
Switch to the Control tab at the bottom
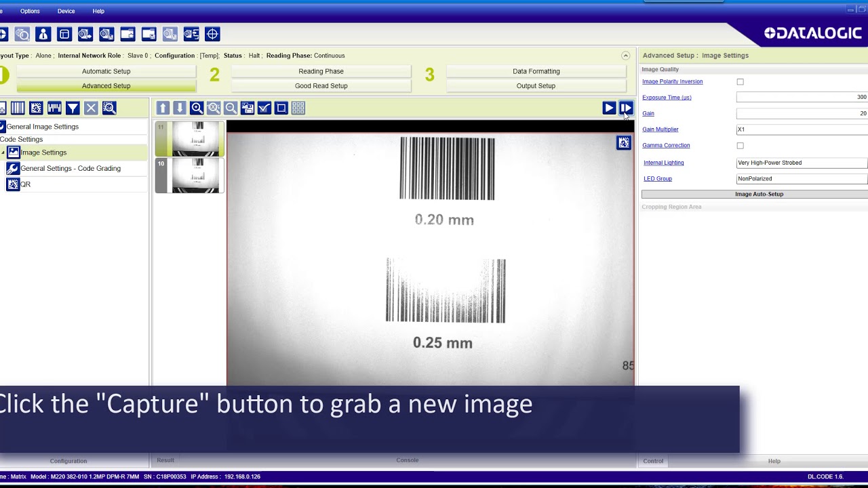point(653,461)
